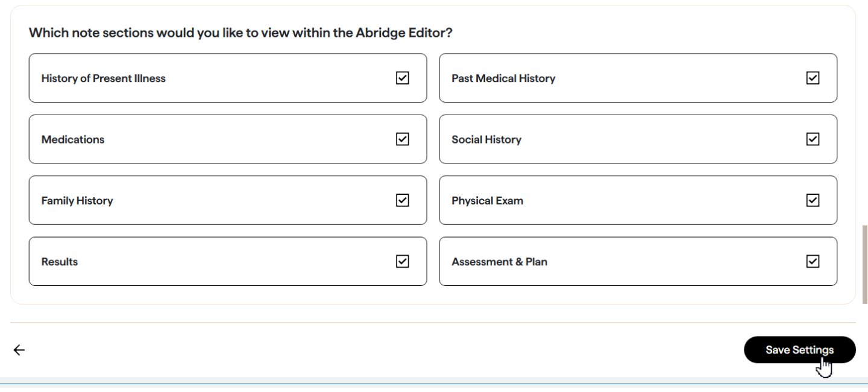868x392 pixels.
Task: Click the 'Social History' label text
Action: [486, 139]
